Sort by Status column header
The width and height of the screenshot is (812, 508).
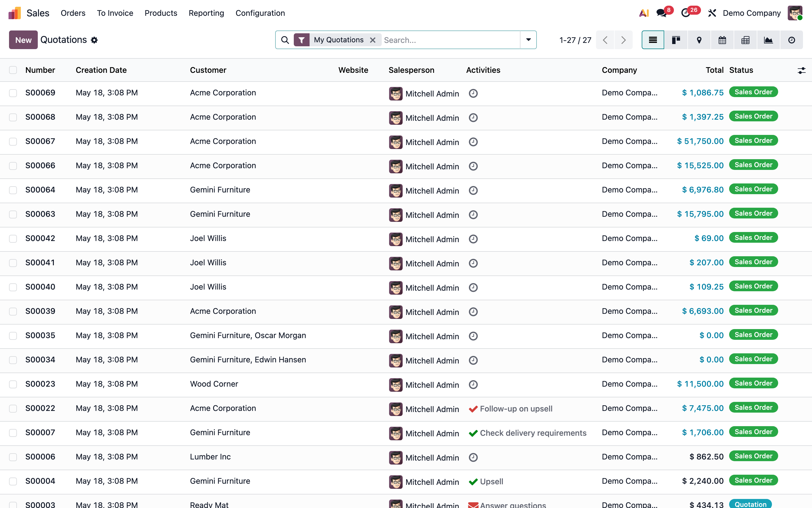[x=741, y=70]
